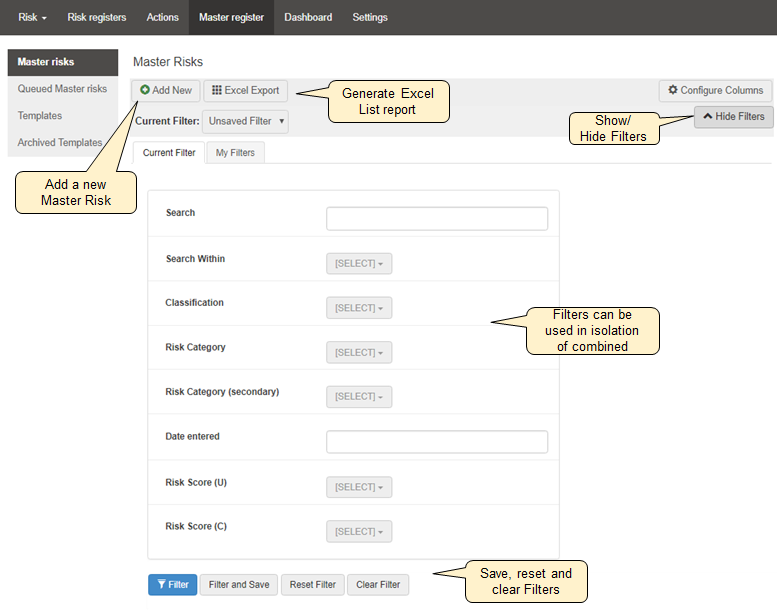Screen dimensions: 777x614
Task: Collapse filters with Hide Filters button
Action: (733, 116)
